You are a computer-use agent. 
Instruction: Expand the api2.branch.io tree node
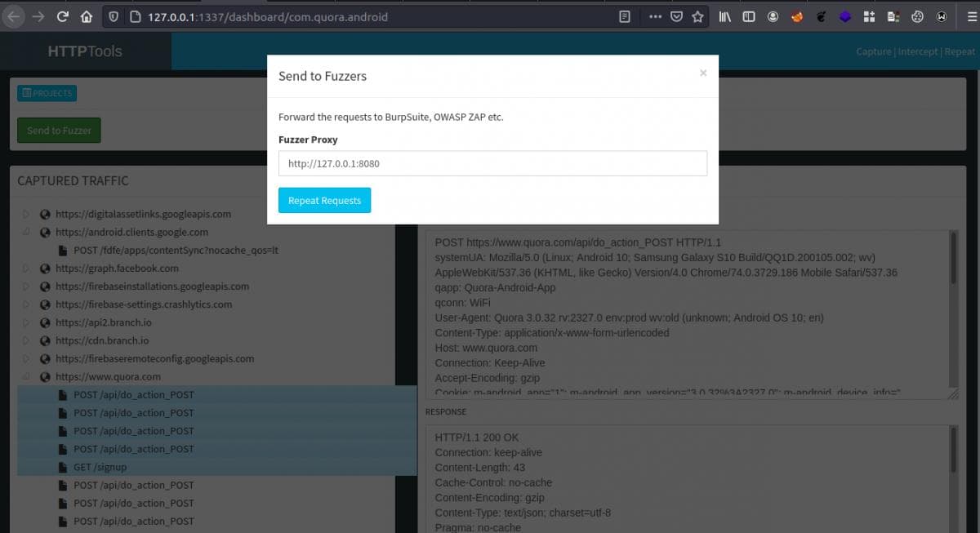(26, 322)
